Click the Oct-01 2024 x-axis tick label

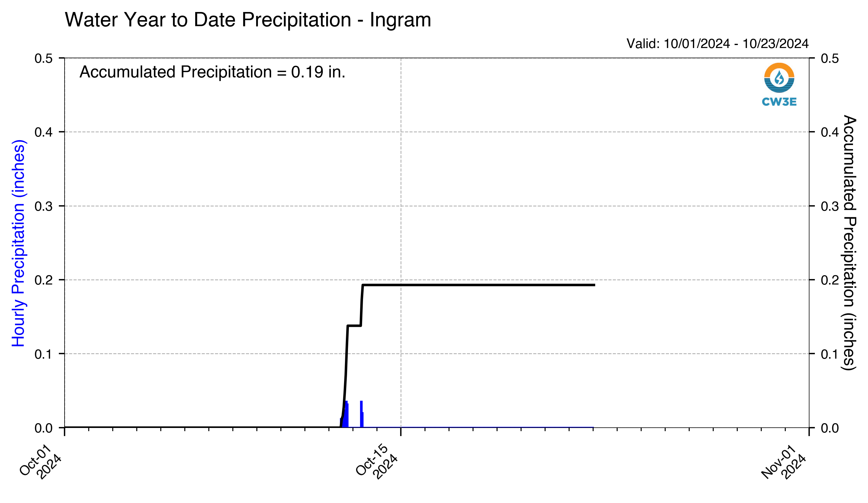[41, 462]
